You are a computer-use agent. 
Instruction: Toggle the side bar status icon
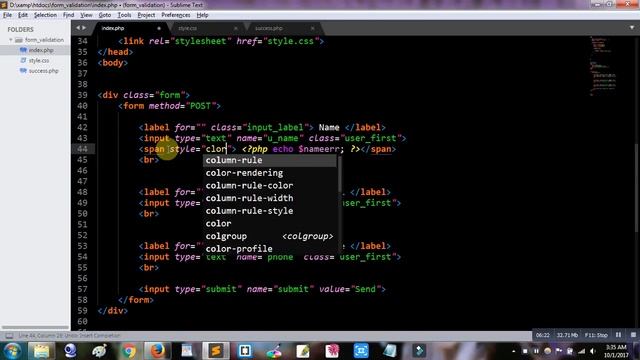coord(9,336)
